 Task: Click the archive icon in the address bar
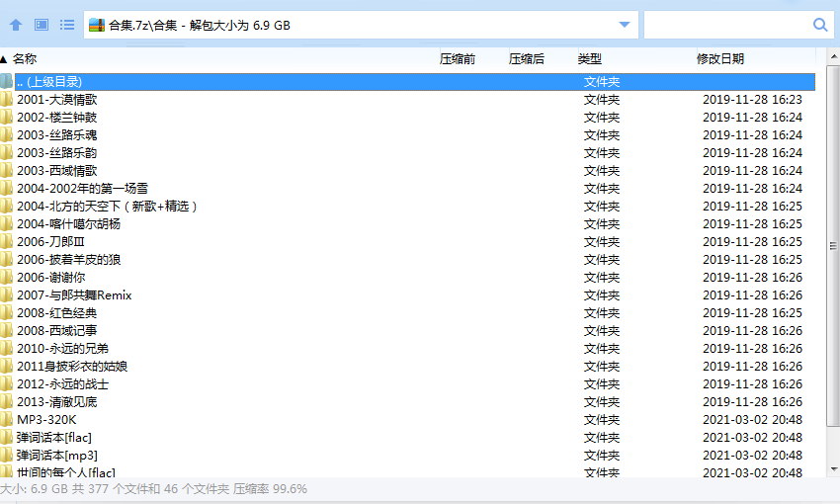[x=97, y=25]
